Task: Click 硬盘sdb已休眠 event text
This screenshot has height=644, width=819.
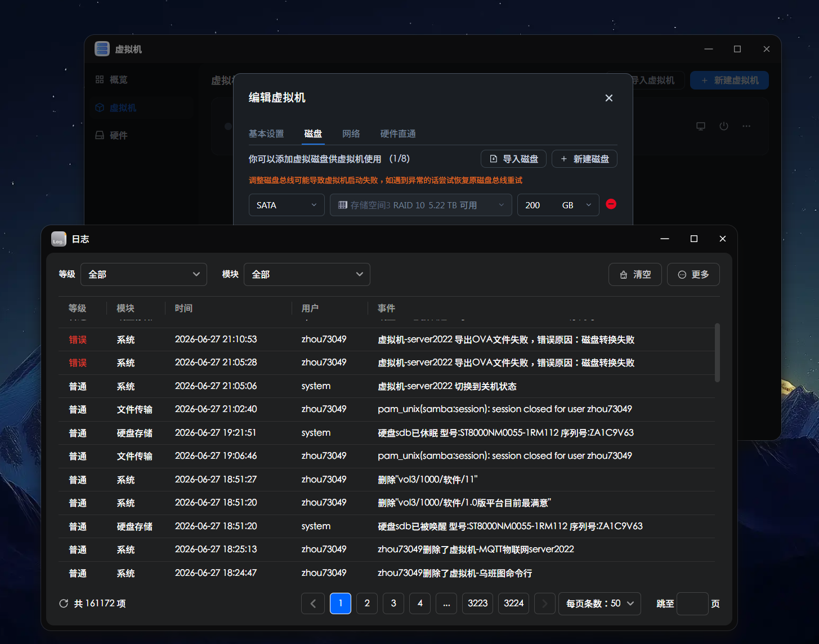Action: coord(505,433)
